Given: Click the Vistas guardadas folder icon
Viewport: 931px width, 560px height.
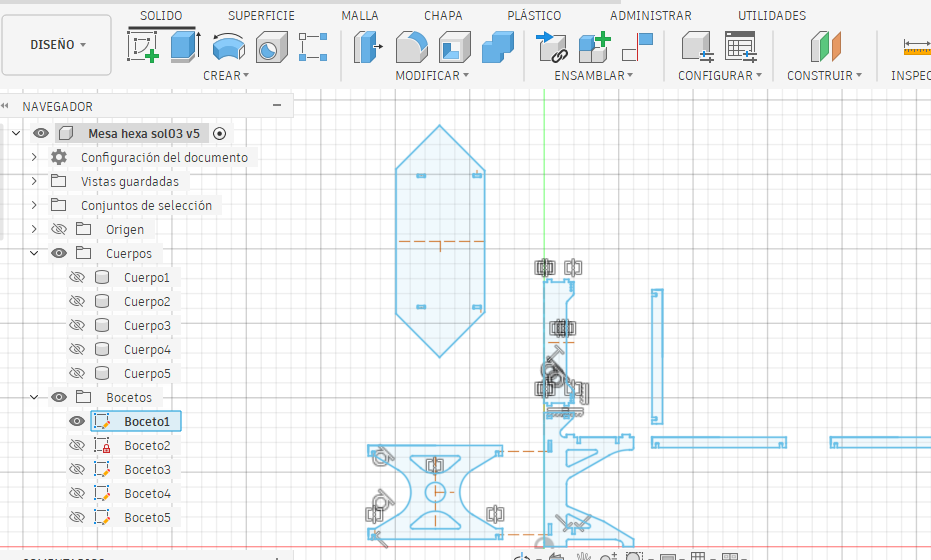Looking at the screenshot, I should (58, 181).
